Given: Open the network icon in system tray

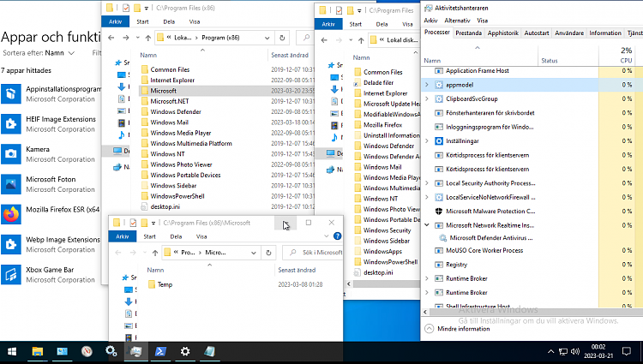Looking at the screenshot, I should coord(563,352).
